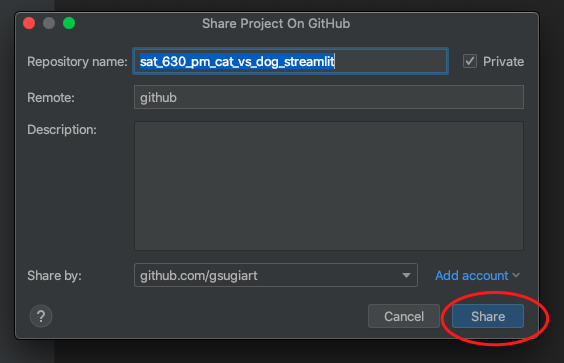
Task: Click the gray minimize window button
Action: click(49, 23)
